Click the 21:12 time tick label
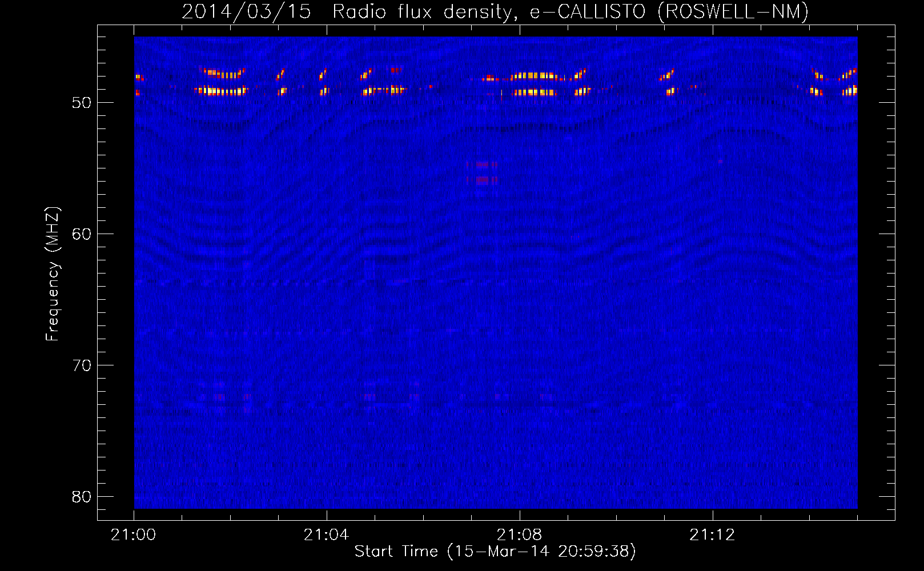This screenshot has width=924, height=571. pyautogui.click(x=712, y=535)
